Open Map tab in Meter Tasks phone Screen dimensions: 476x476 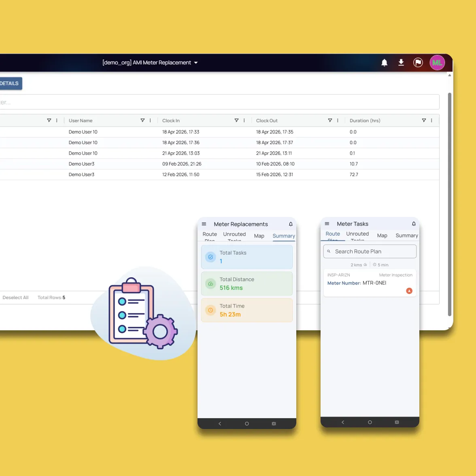382,236
